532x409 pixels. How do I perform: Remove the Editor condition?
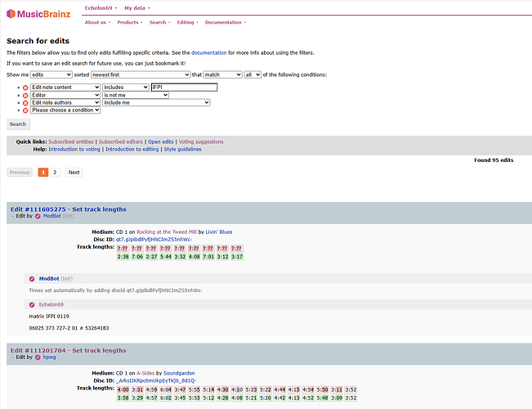point(25,96)
